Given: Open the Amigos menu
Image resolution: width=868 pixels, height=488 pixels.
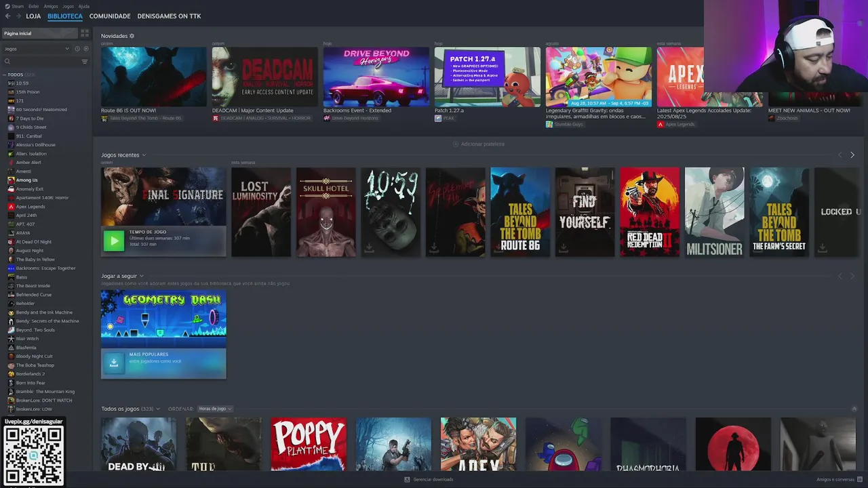Looking at the screenshot, I should (x=51, y=6).
